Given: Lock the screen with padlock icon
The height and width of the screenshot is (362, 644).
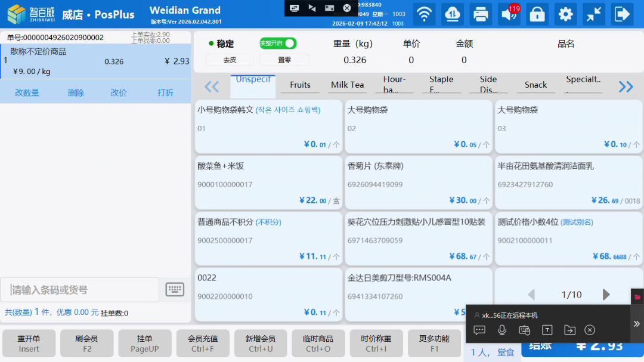Looking at the screenshot, I should pyautogui.click(x=537, y=14).
